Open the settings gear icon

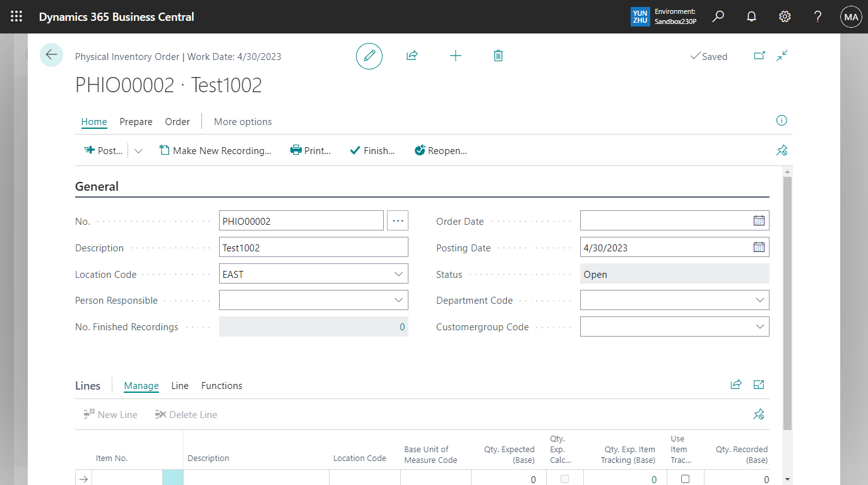(785, 17)
